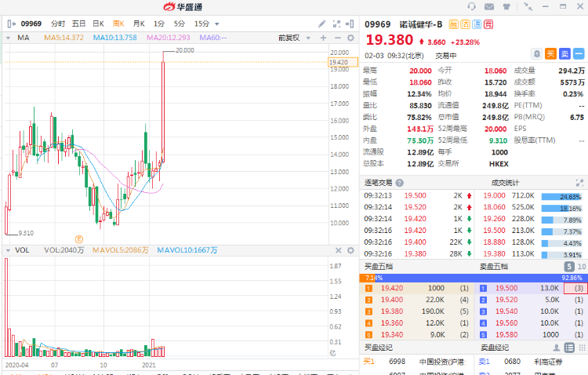Set a price alert bell
588x375 pixels.
click(536, 54)
